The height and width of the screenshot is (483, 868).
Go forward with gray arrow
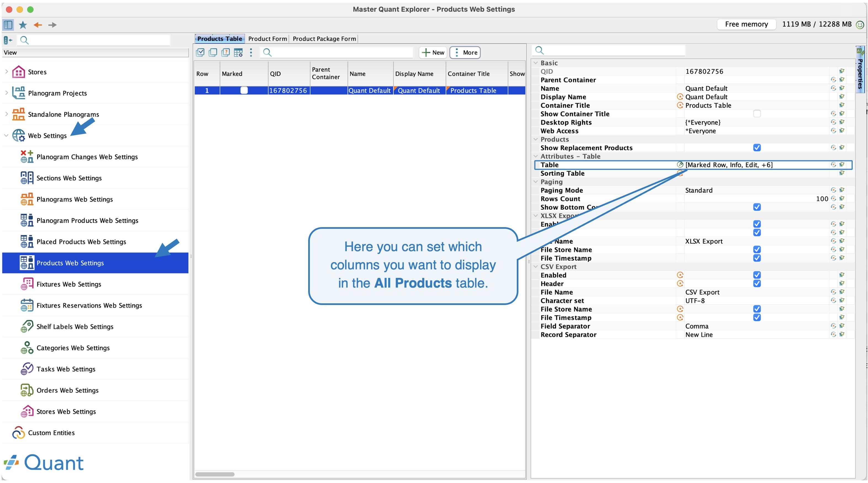coord(52,25)
